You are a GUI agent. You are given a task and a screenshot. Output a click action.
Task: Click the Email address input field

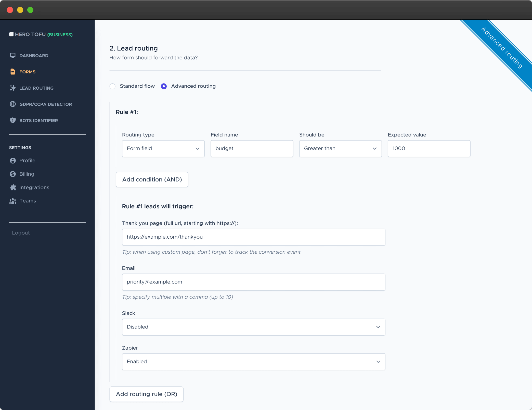pos(253,282)
